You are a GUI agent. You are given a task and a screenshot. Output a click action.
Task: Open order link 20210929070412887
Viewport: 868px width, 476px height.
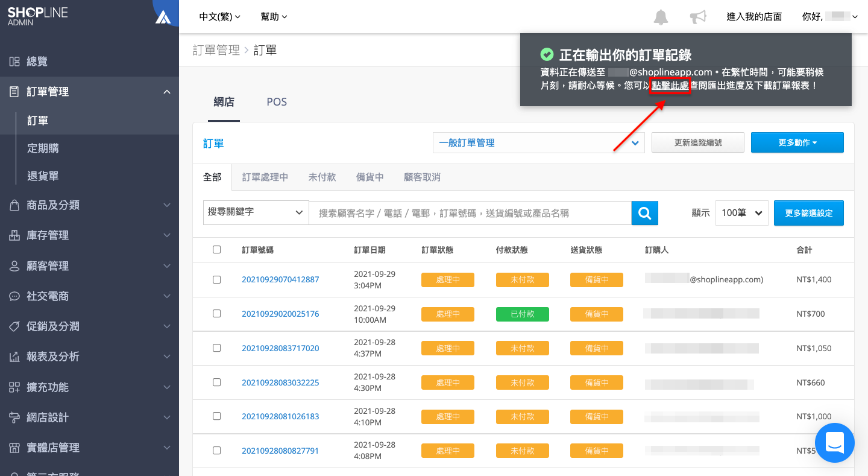coord(280,279)
